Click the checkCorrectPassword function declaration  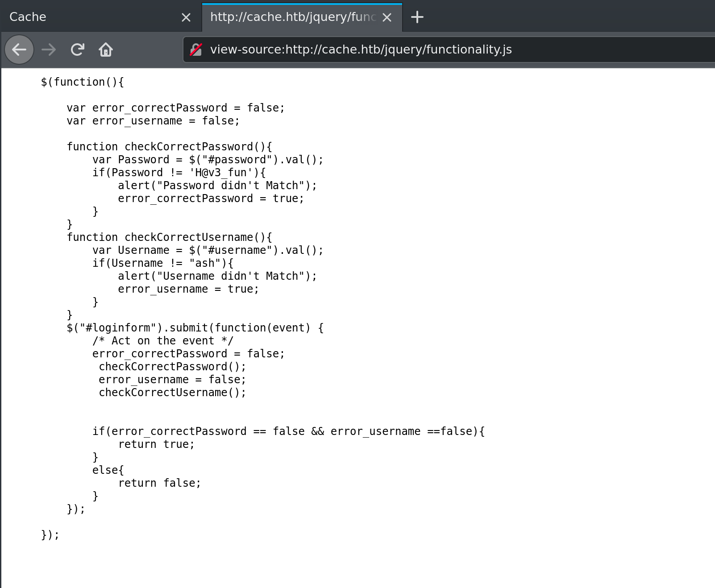coord(169,147)
